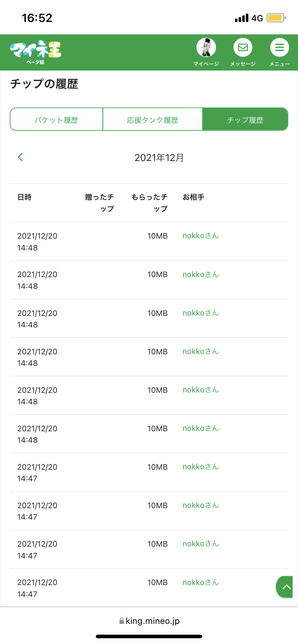Open マイページ via the avatar icon
Viewport: 298px width, 644px height.
[206, 48]
